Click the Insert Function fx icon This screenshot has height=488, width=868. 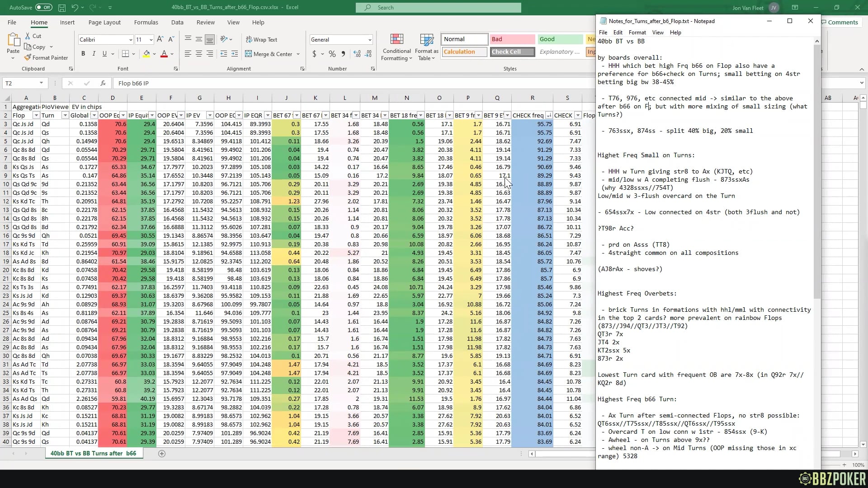tap(103, 83)
